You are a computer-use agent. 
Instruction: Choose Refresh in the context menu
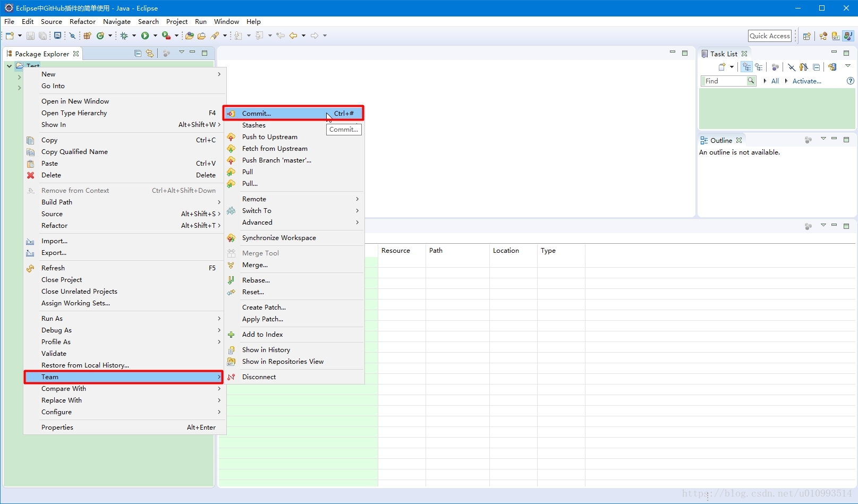click(123, 268)
